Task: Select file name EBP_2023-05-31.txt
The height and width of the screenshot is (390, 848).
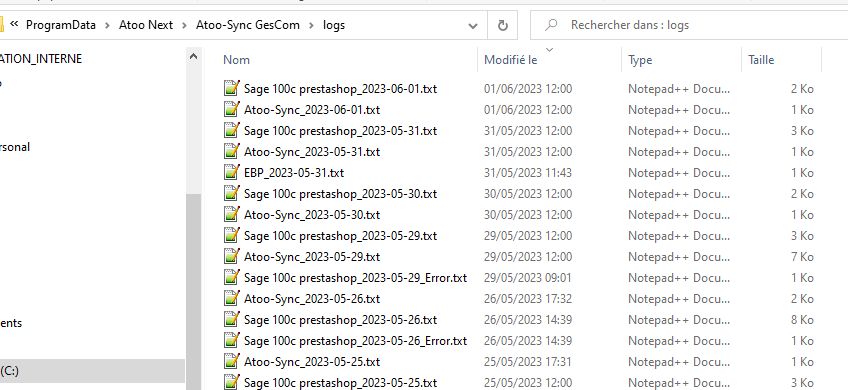Action: pyautogui.click(x=294, y=173)
